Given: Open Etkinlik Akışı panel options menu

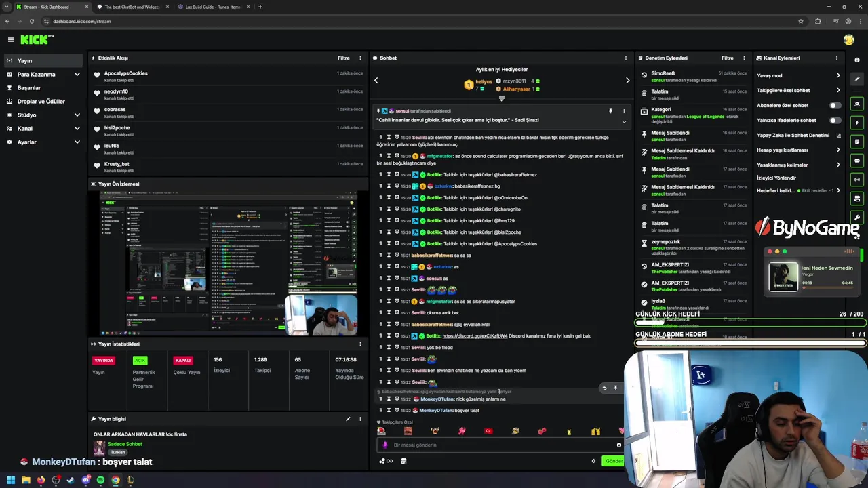Looking at the screenshot, I should coord(360,58).
